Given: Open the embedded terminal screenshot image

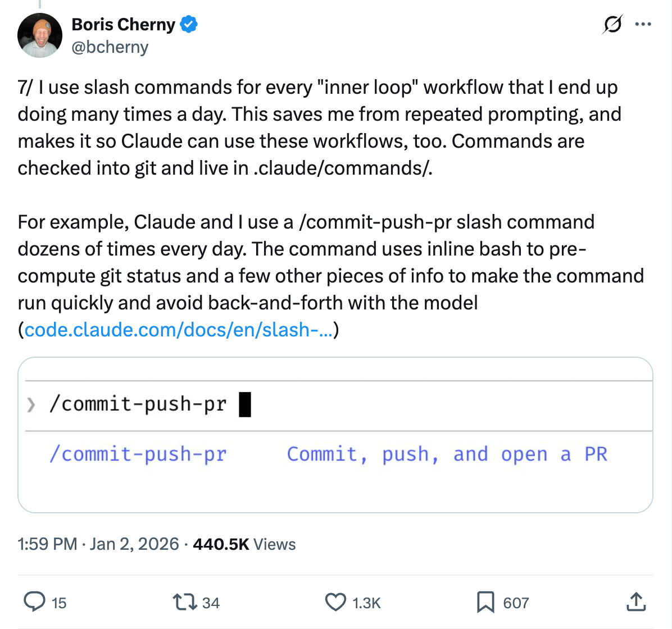Looking at the screenshot, I should click(335, 435).
